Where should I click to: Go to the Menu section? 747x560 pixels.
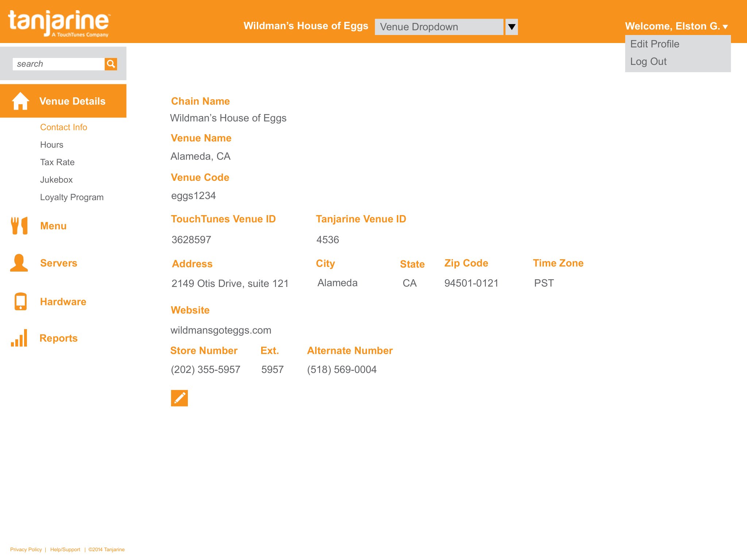pyautogui.click(x=53, y=226)
